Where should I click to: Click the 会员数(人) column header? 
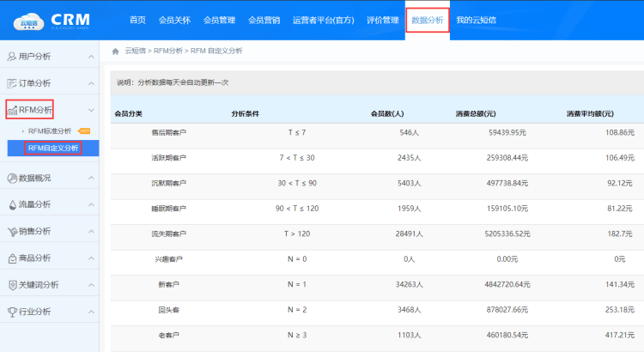[x=387, y=114]
